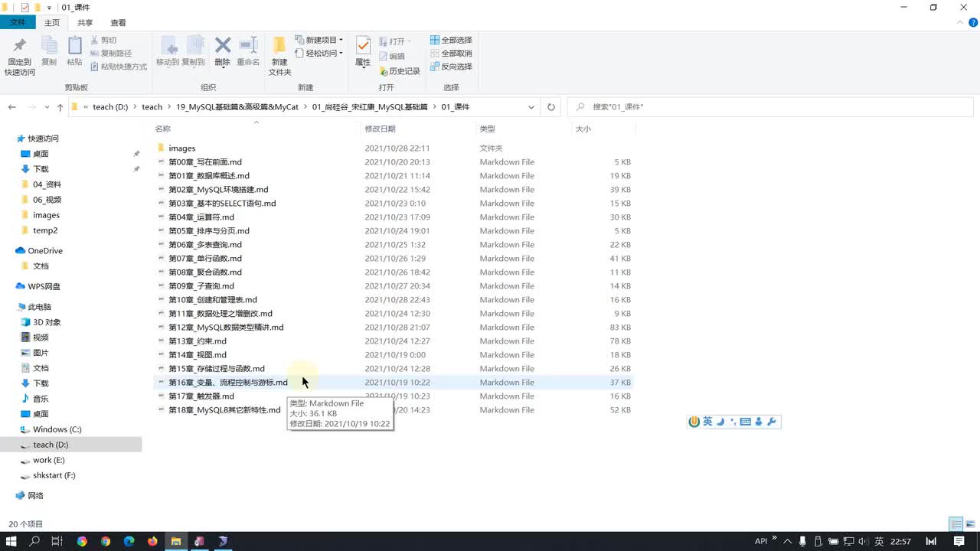
Task: Select the file 第18章_MySQL8其它新特性.md
Action: pos(224,410)
